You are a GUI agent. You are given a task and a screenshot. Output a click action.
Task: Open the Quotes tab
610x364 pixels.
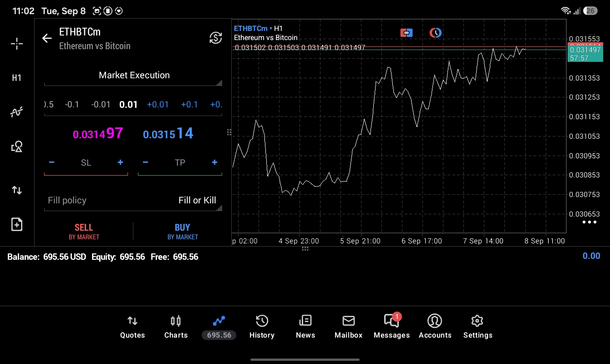132,327
